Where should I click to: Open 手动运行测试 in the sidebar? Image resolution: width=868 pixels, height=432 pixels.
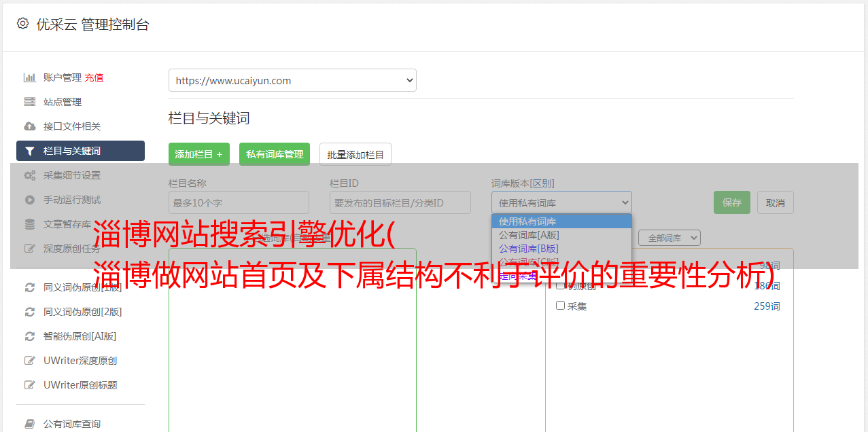point(72,200)
